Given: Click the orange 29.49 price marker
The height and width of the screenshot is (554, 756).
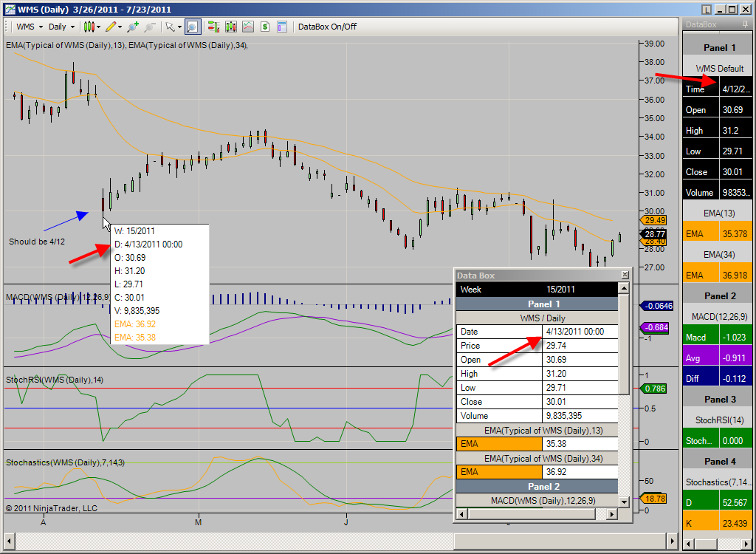Looking at the screenshot, I should click(653, 220).
